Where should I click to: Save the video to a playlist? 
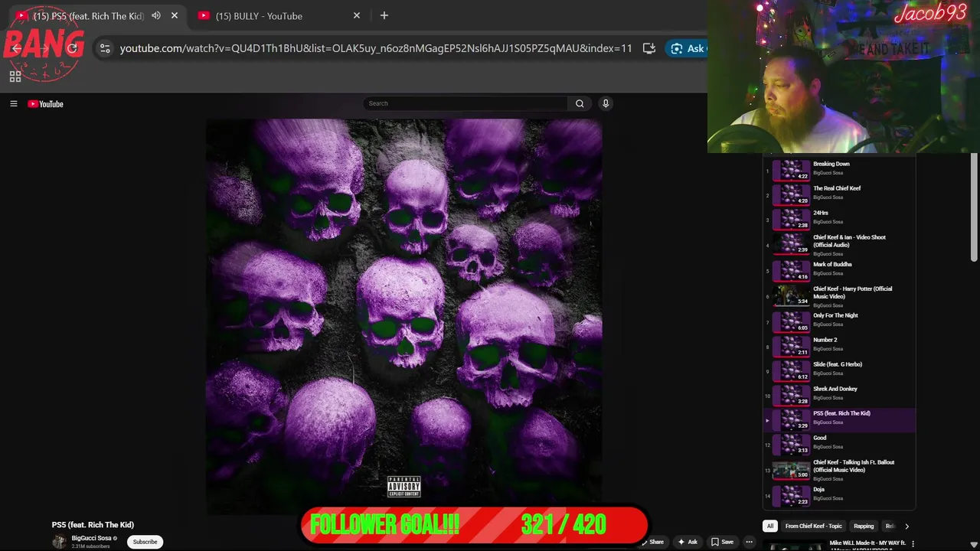coord(722,542)
